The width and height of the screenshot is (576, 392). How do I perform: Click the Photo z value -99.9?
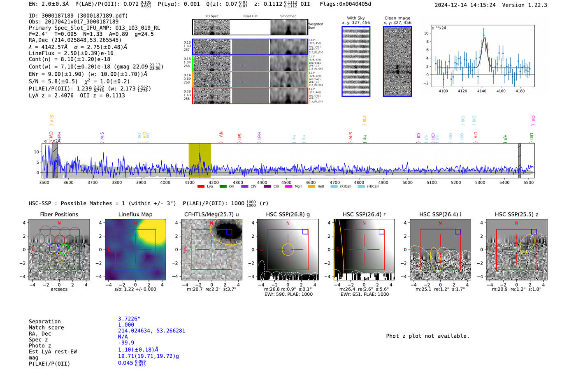(x=126, y=343)
